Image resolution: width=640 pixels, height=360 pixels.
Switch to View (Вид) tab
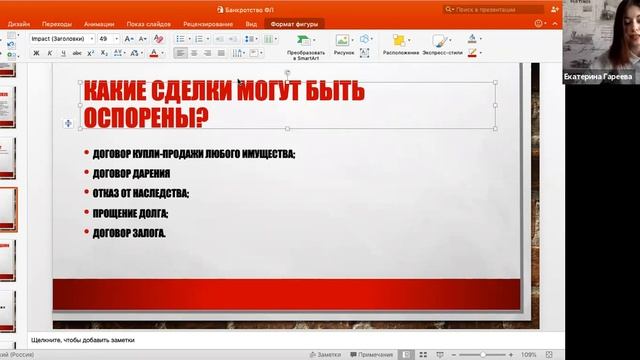click(251, 24)
